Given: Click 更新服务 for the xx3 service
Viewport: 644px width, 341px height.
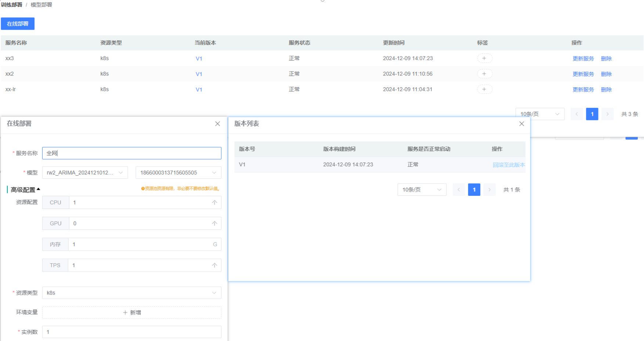Looking at the screenshot, I should pos(583,59).
